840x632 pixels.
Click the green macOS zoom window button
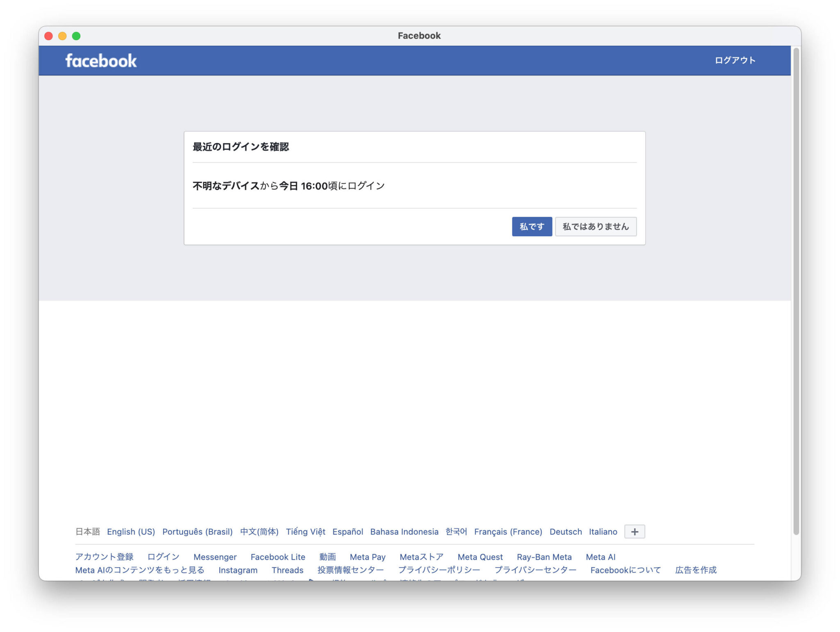[76, 36]
